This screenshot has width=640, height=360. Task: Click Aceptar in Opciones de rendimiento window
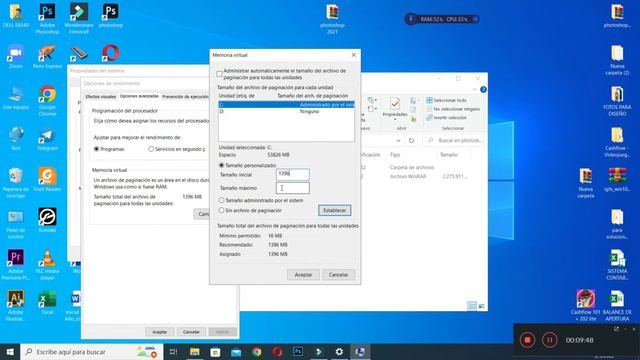pyautogui.click(x=160, y=332)
